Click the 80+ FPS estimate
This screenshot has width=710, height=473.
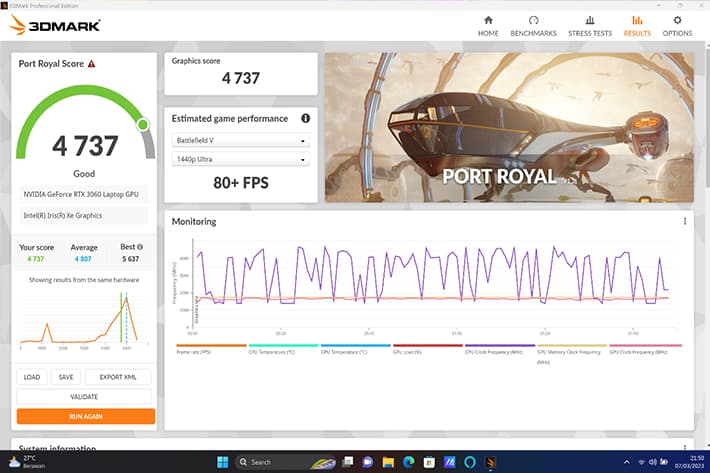coord(241,182)
